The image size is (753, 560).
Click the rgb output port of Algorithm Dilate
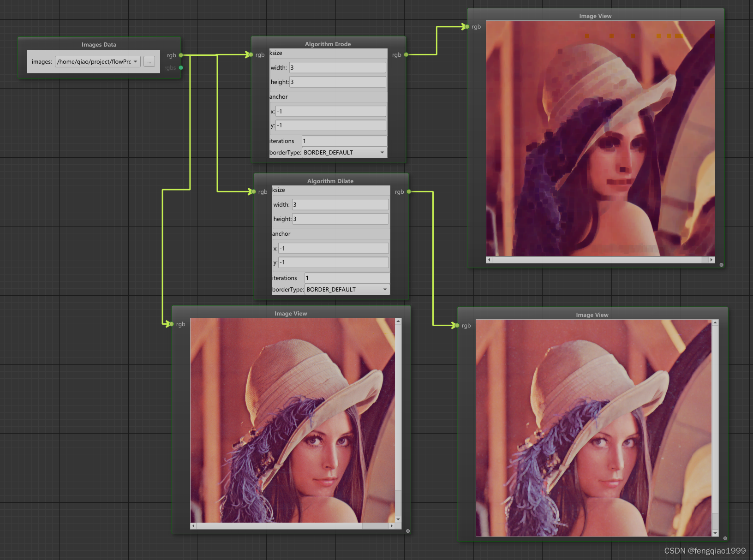point(409,192)
